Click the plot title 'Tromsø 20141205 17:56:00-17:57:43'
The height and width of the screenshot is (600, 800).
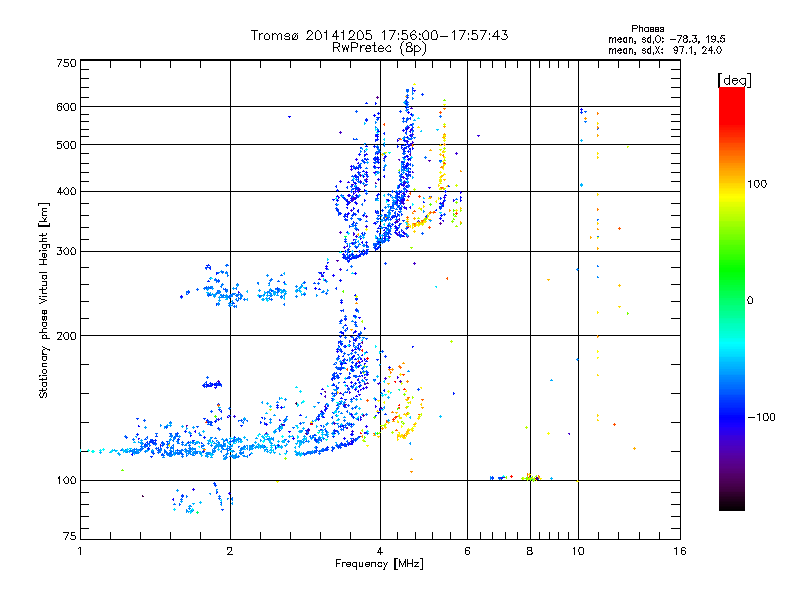379,35
